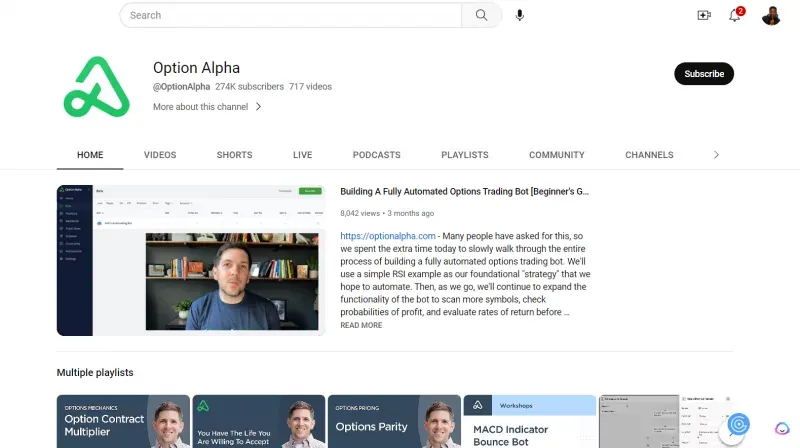Select the CHANNELS tab
Screen dimensions: 800x448
tap(649, 155)
